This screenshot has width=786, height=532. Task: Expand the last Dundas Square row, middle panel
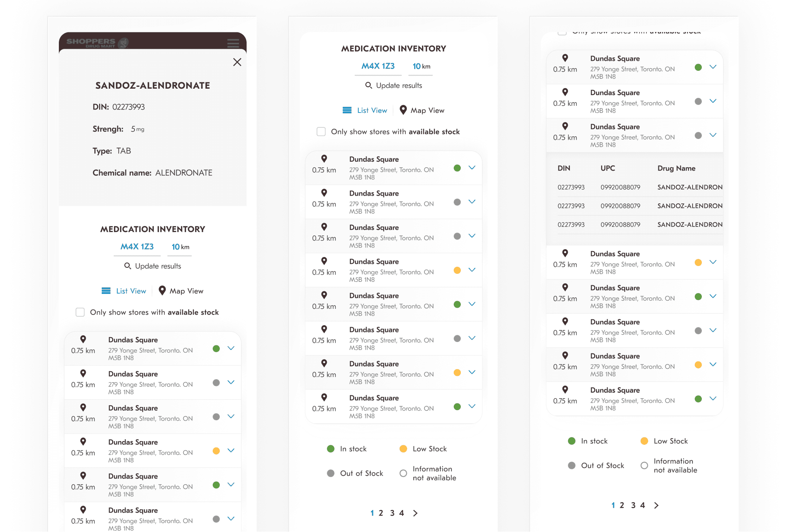[x=472, y=406]
